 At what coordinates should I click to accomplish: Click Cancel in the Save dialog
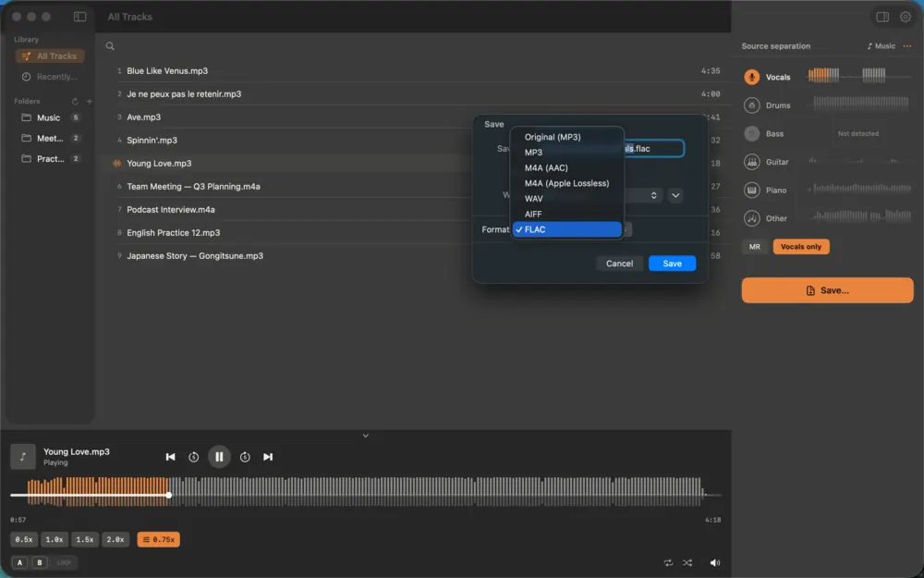point(619,264)
